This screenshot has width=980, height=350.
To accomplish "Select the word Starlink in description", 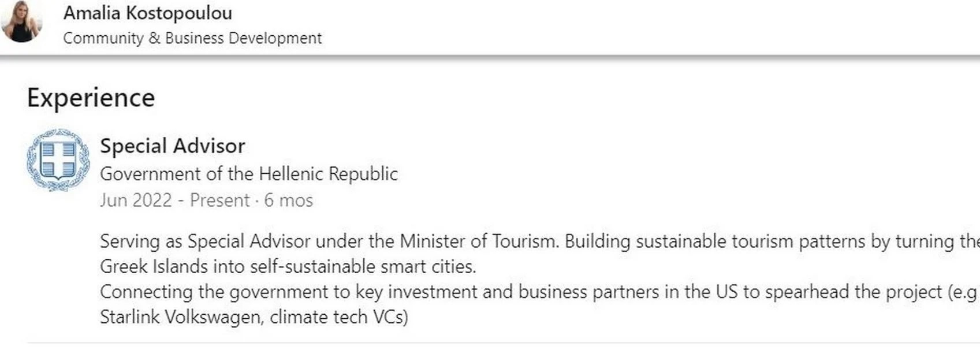I will (129, 317).
